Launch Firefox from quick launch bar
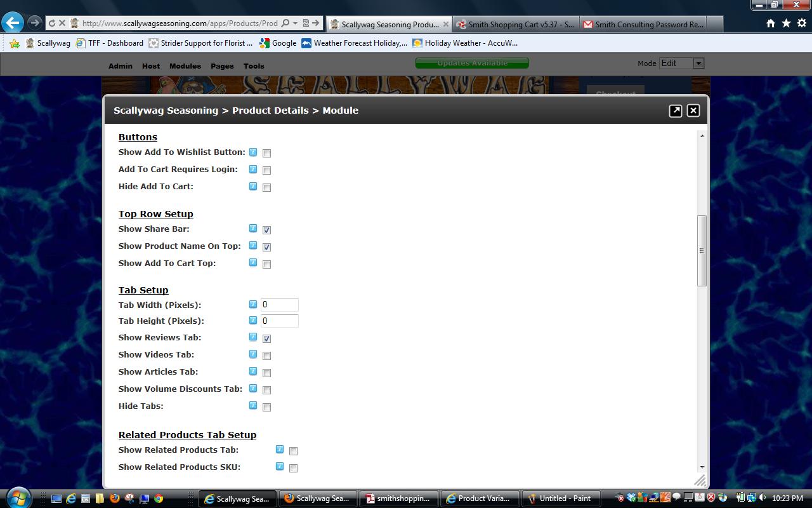This screenshot has height=508, width=812. [115, 498]
